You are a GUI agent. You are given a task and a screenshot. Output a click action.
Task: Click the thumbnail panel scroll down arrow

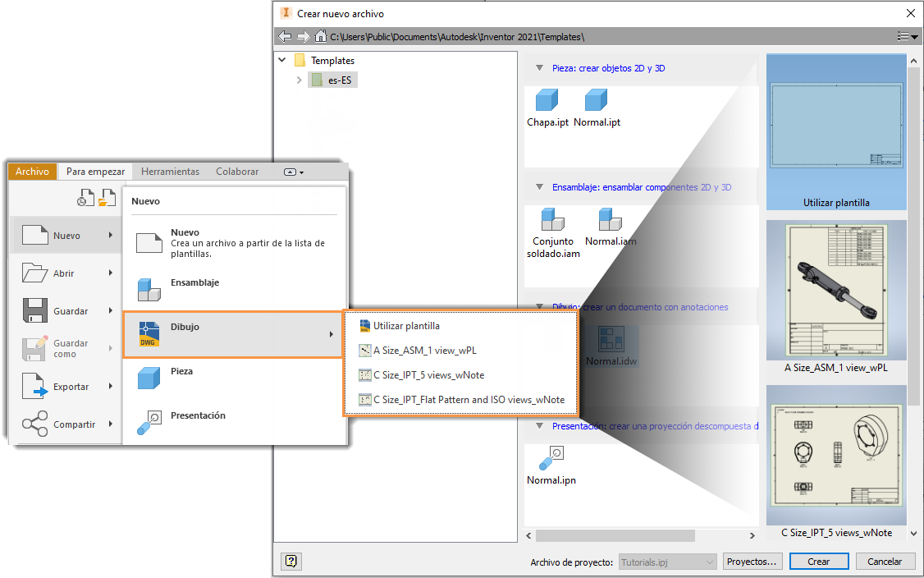click(x=913, y=534)
